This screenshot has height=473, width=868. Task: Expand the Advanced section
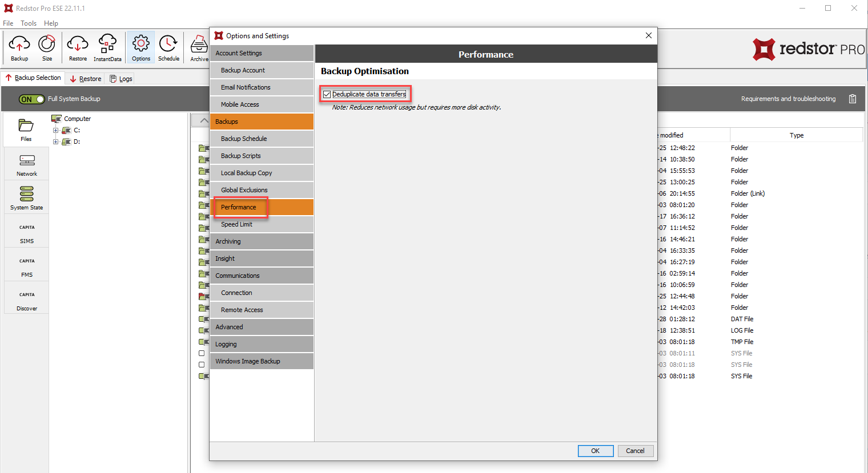[x=262, y=327]
